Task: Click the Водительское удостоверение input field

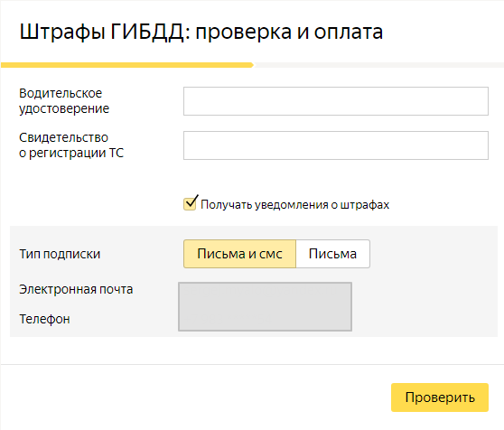Action: point(336,101)
